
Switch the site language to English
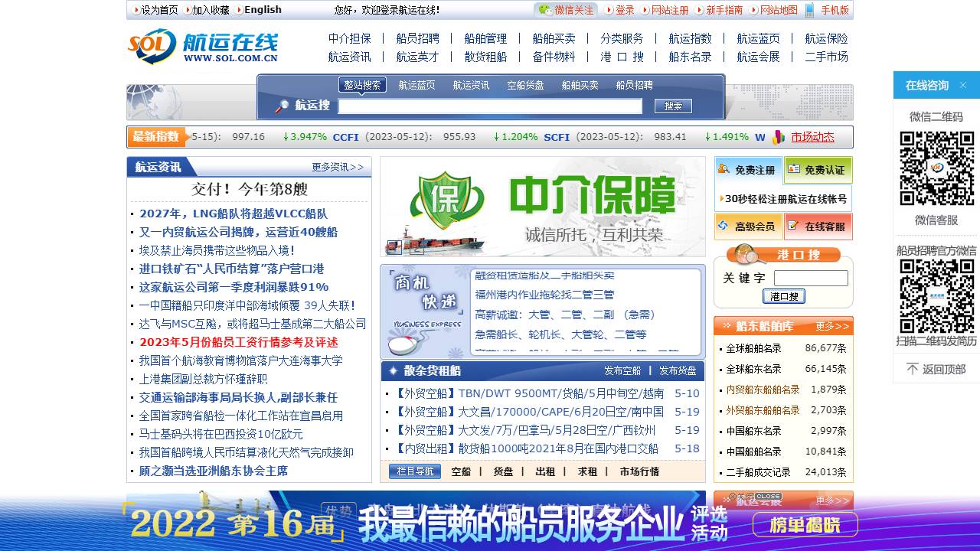coord(263,10)
